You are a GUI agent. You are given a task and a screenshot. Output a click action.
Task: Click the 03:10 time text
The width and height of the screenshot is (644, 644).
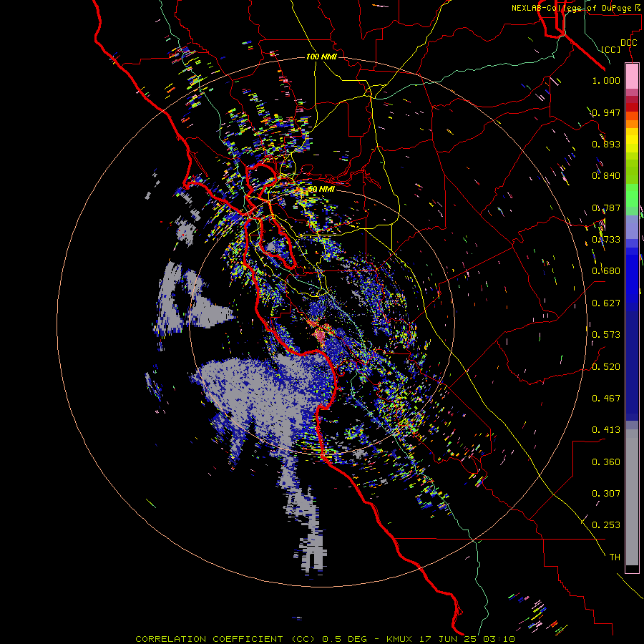pyautogui.click(x=499, y=639)
